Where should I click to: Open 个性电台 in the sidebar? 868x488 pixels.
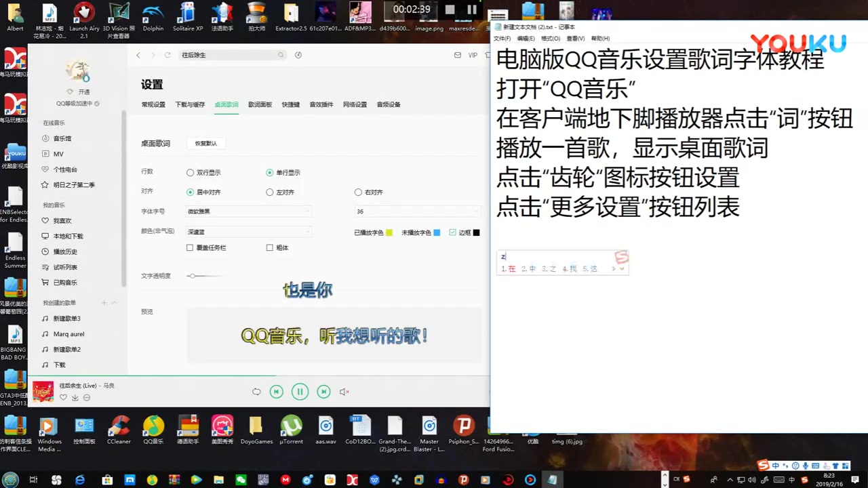[x=65, y=169]
